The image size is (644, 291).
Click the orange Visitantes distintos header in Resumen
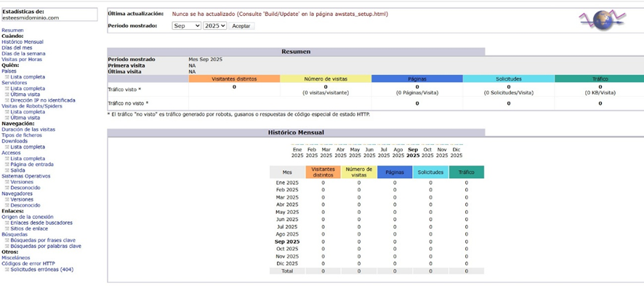[233, 79]
